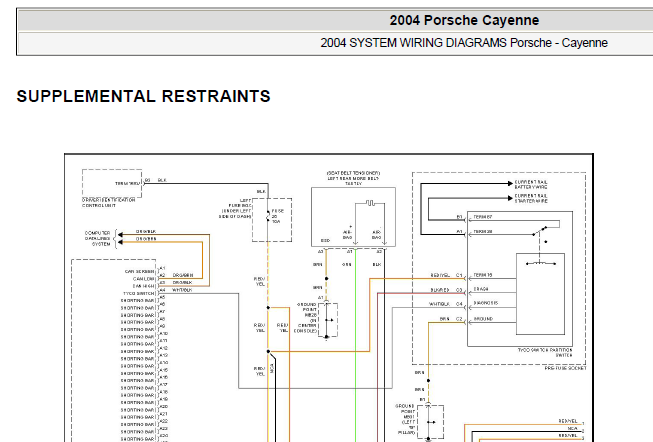Click the SUPPLEMENTAL RESTRAINTS heading

click(x=144, y=96)
